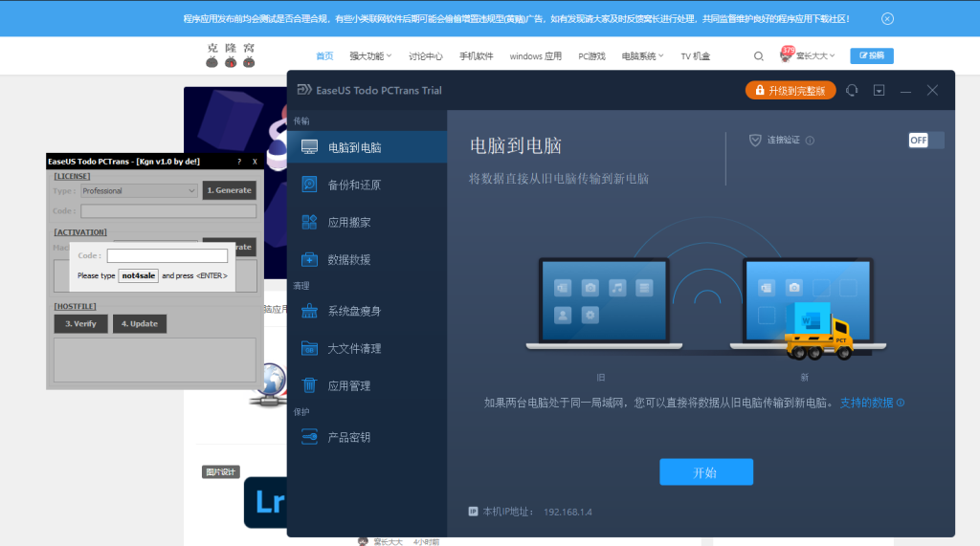Click 3. Verify button in keygen
The image size is (980, 546).
coord(80,323)
